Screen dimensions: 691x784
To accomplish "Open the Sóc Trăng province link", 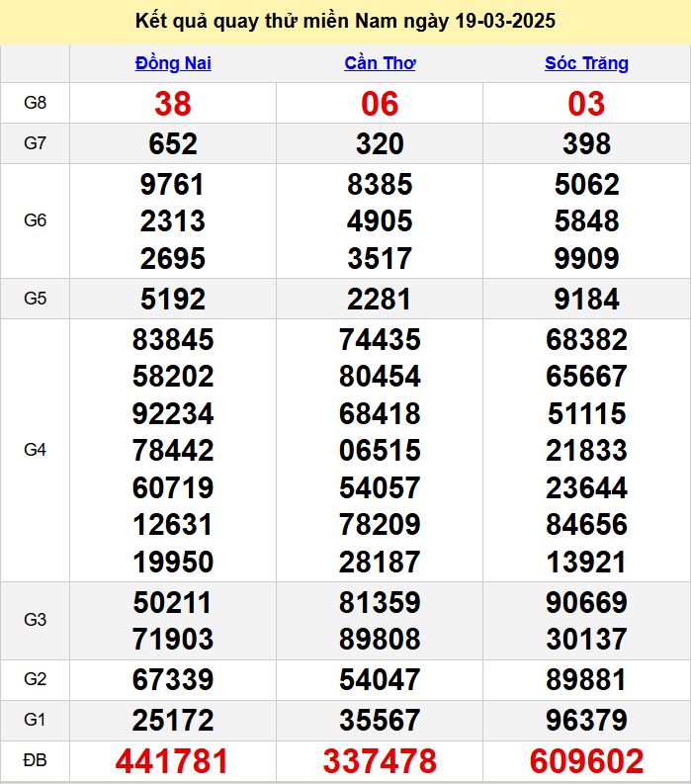I will click(x=586, y=63).
